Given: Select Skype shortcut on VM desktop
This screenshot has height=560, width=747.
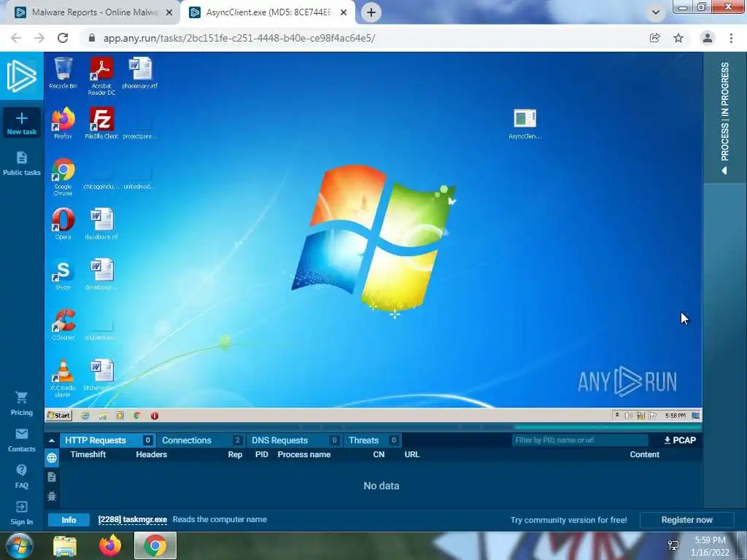Looking at the screenshot, I should tap(63, 274).
